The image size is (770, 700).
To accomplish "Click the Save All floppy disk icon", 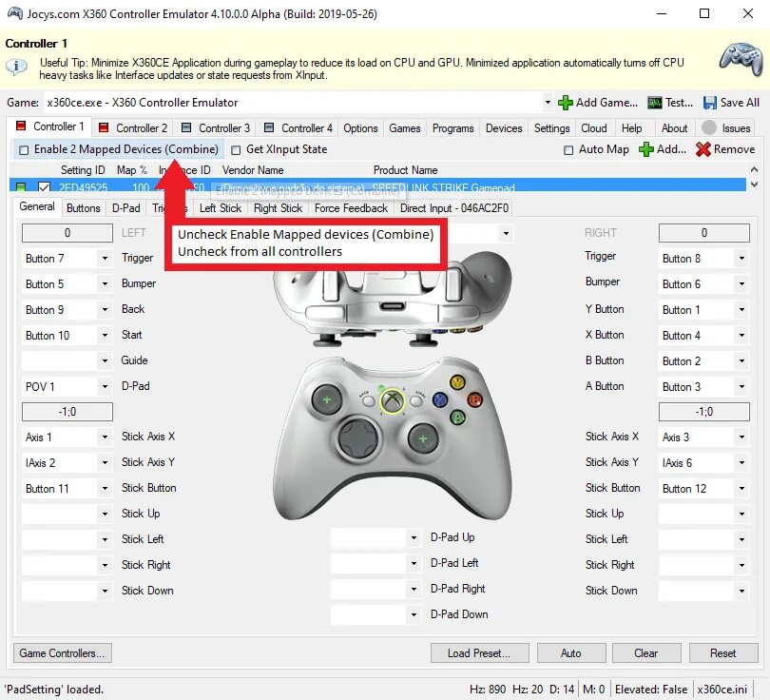I will (709, 103).
